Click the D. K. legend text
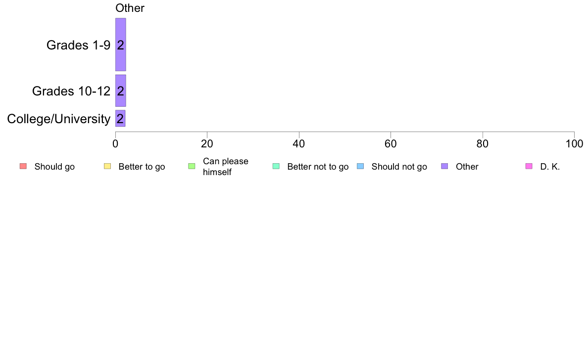Image resolution: width=588 pixels, height=364 pixels. point(550,167)
